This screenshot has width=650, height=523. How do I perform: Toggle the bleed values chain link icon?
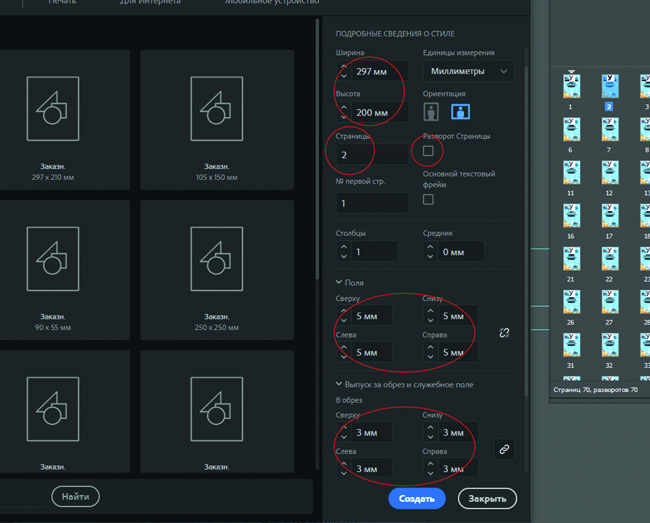click(x=504, y=450)
